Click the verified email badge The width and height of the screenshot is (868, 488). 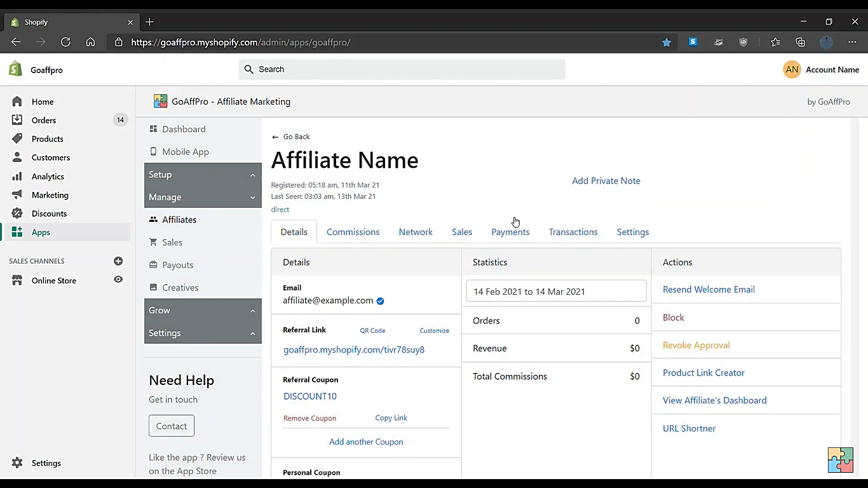tap(380, 301)
